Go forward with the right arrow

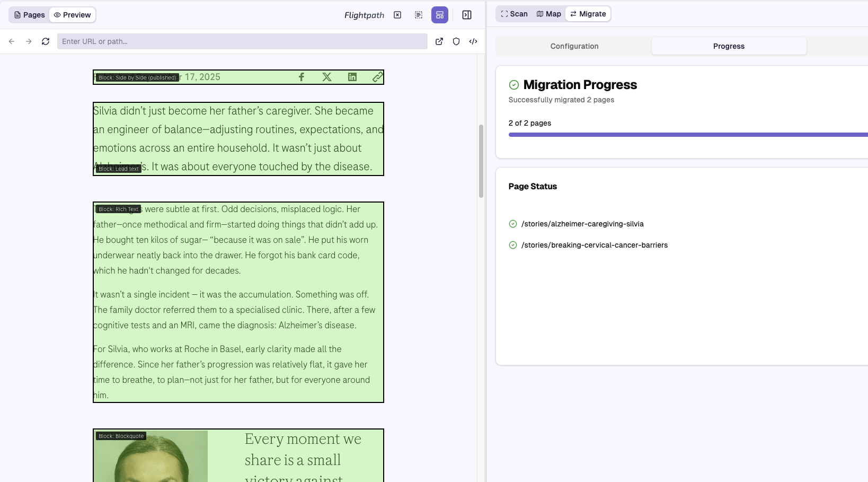click(x=29, y=41)
